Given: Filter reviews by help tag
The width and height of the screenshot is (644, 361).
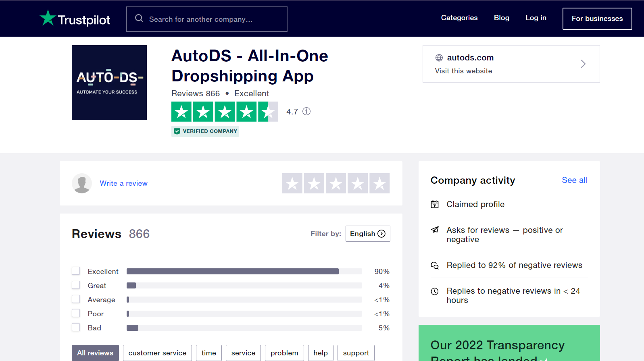Looking at the screenshot, I should click(x=321, y=353).
